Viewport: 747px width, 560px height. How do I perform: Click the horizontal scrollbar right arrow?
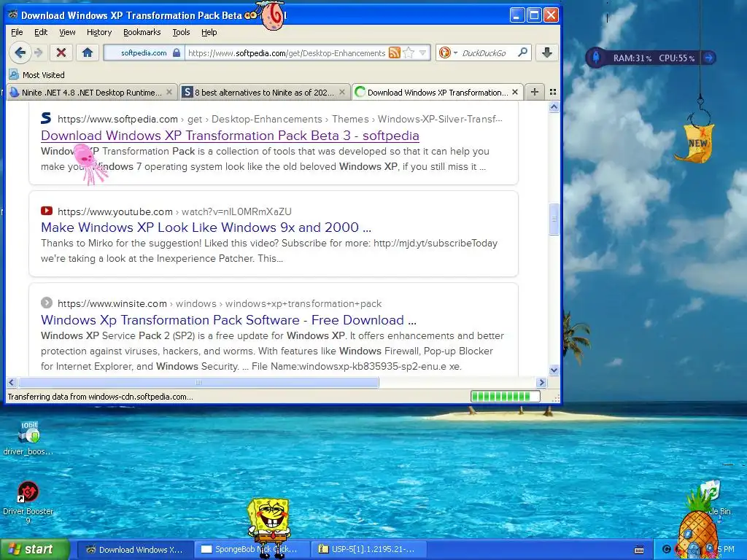[541, 382]
